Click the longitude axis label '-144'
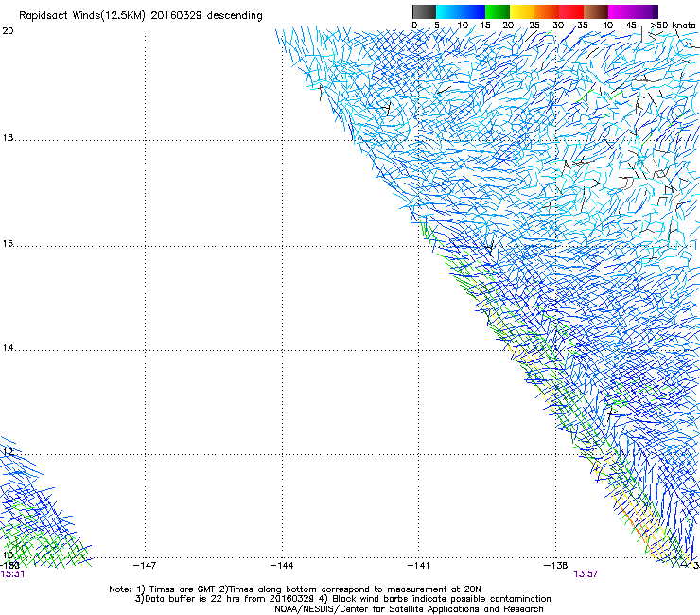The height and width of the screenshot is (615, 700). pos(282,566)
